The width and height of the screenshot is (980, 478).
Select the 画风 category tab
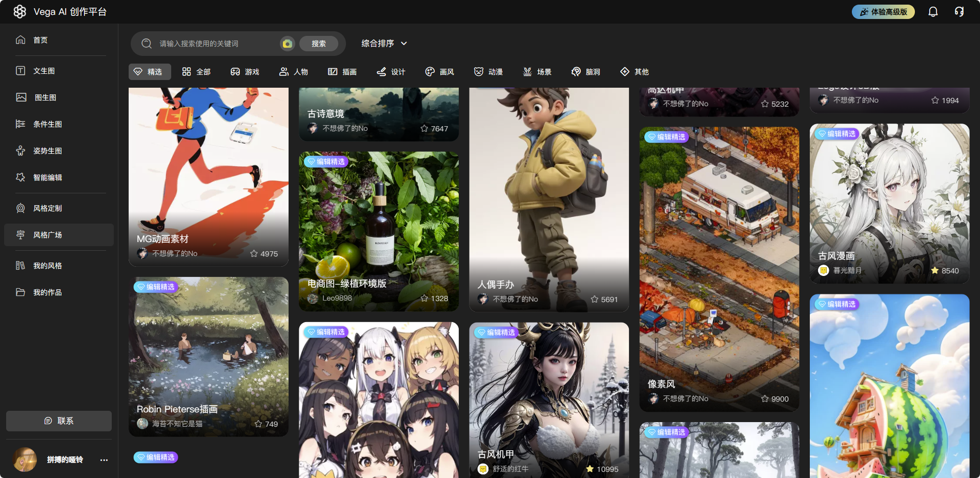pos(440,72)
